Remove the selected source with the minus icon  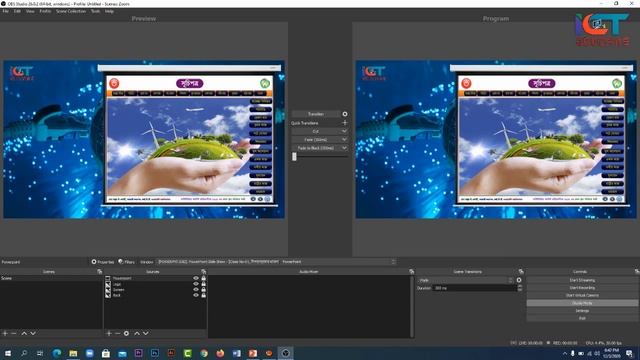coord(118,333)
